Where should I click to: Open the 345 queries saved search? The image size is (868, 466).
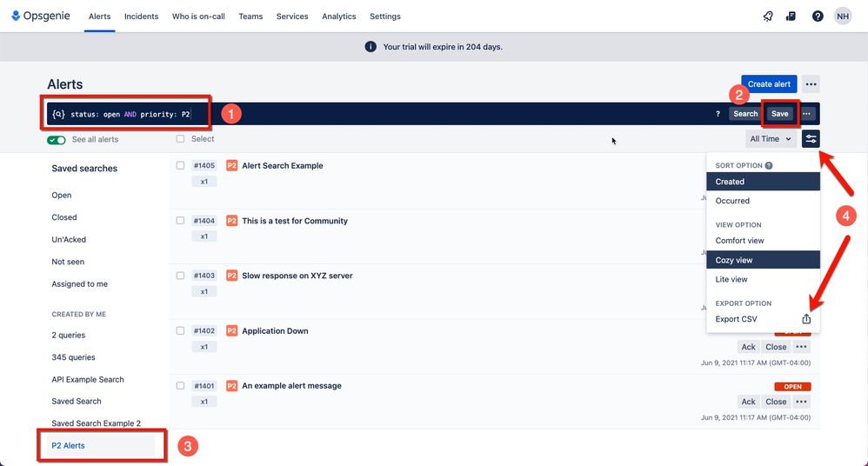[74, 357]
